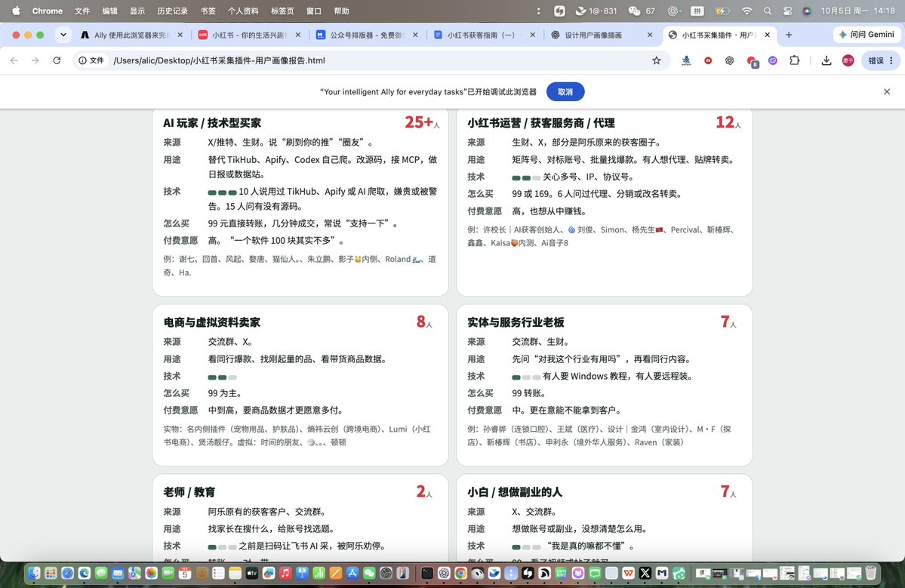905x588 pixels.
Task: Click the '12' count on the 小红书运营 card
Action: (x=725, y=122)
